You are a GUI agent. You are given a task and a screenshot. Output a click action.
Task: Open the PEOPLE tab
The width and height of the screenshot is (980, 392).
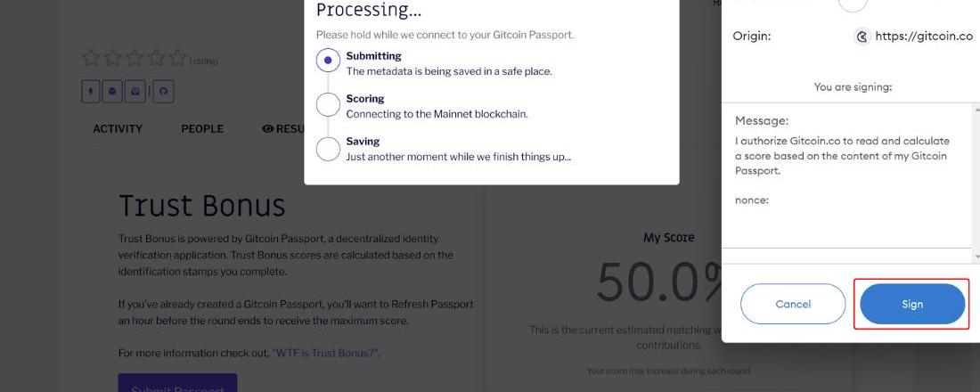click(202, 128)
